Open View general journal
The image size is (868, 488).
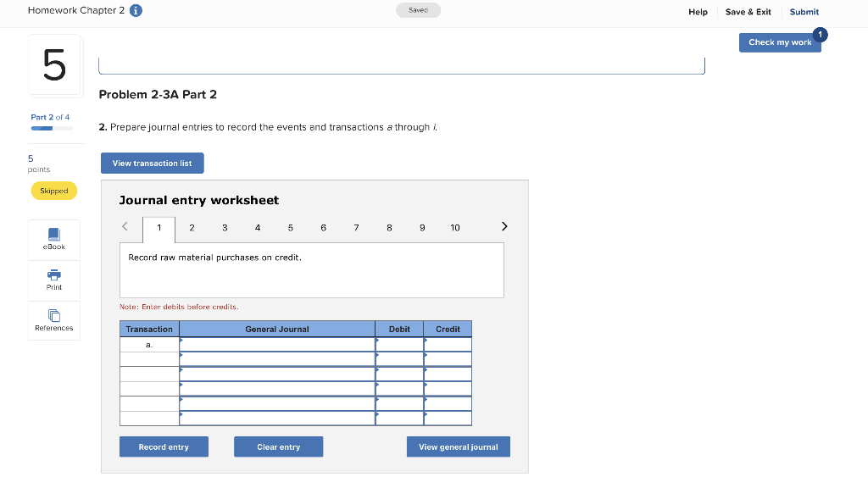[x=459, y=447]
